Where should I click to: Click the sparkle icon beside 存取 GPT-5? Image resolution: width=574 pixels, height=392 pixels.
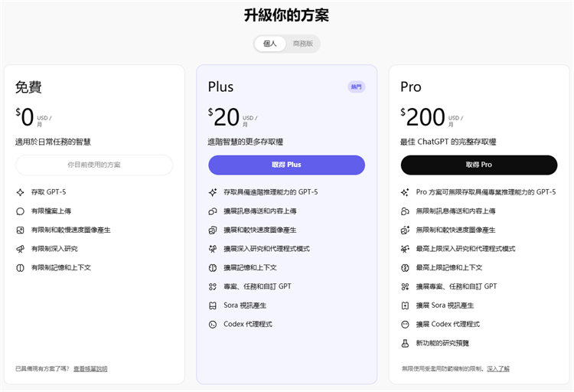click(x=20, y=192)
